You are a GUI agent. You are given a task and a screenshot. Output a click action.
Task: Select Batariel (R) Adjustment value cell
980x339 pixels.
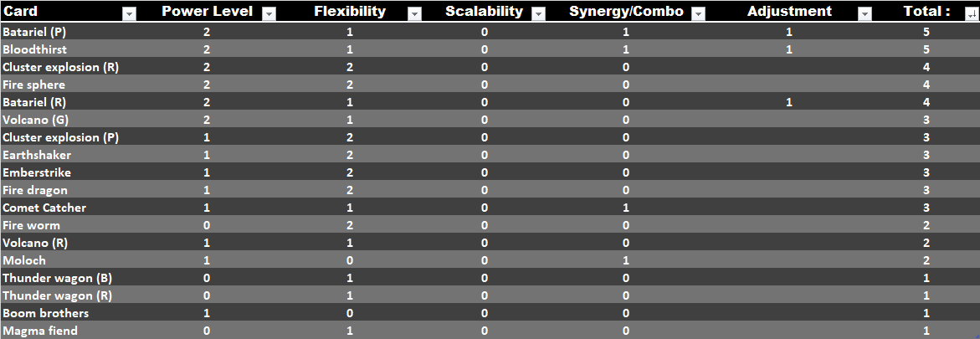(x=789, y=102)
